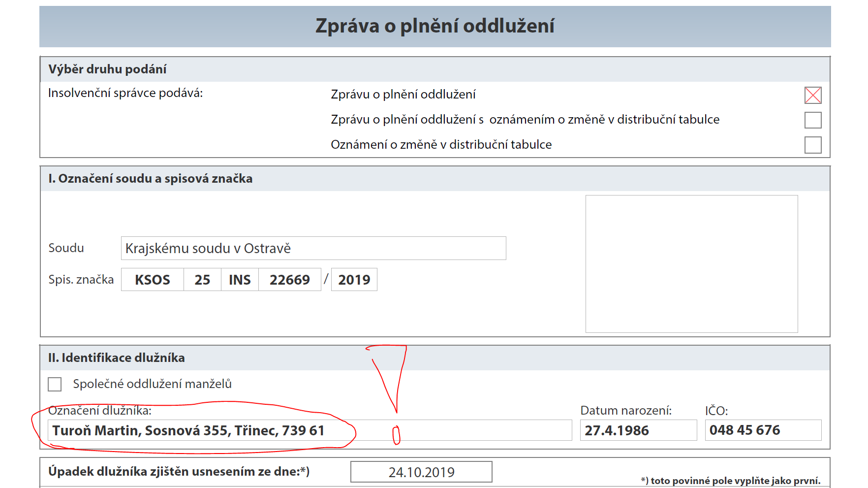Click 'Úpadek dlužníka zjištěn usnesením ze dne' label

pyautogui.click(x=179, y=472)
